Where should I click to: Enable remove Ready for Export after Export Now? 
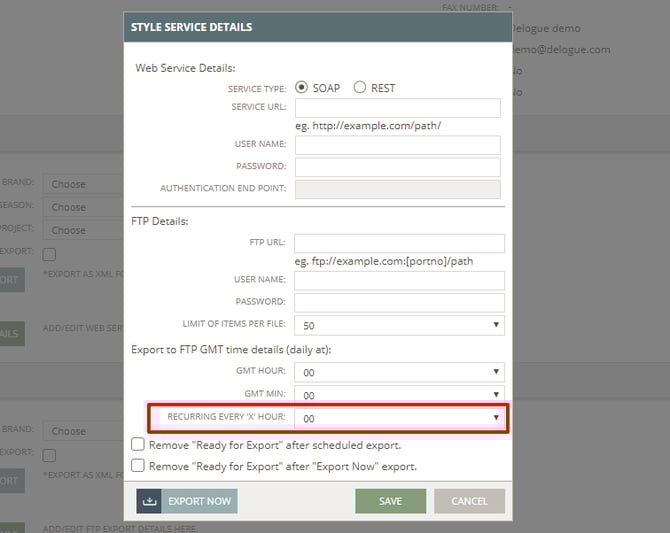139,466
